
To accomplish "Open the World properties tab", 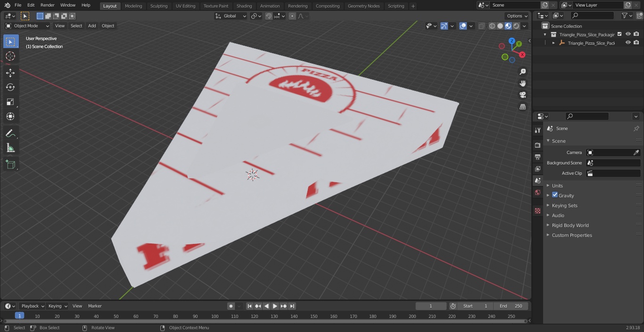I will tap(537, 192).
